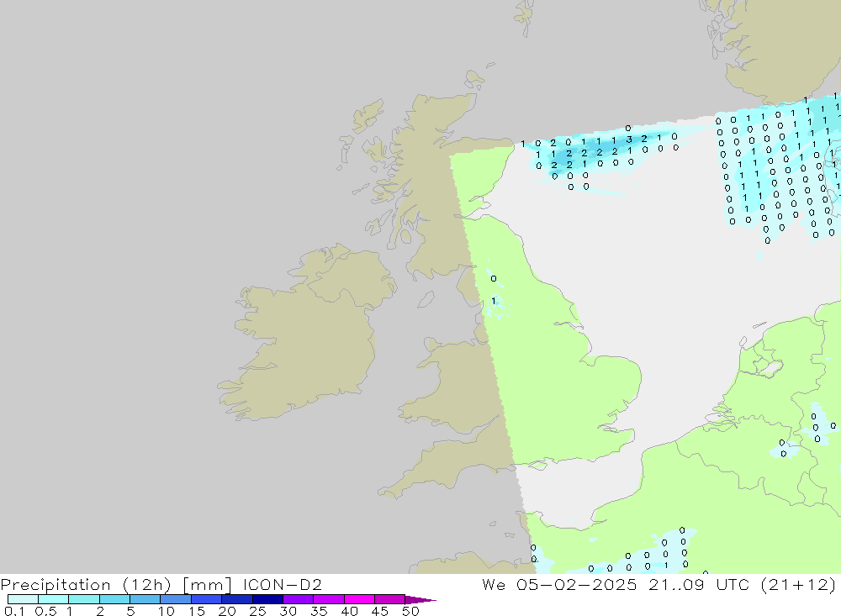Viewport: 841px width, 616px height.
Task: Click the 0.1–0.5 mm palest cyan legend swatch
Action: tap(23, 599)
